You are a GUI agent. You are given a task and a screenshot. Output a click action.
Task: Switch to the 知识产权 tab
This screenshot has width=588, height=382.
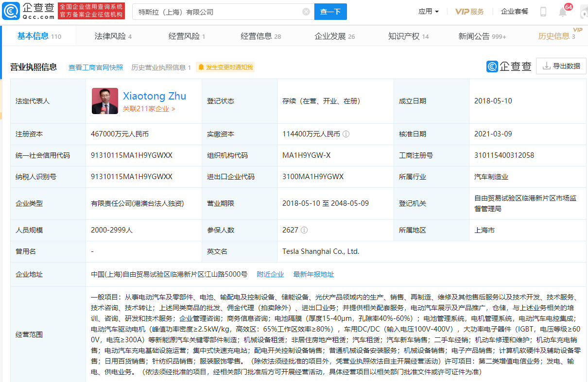(408, 36)
